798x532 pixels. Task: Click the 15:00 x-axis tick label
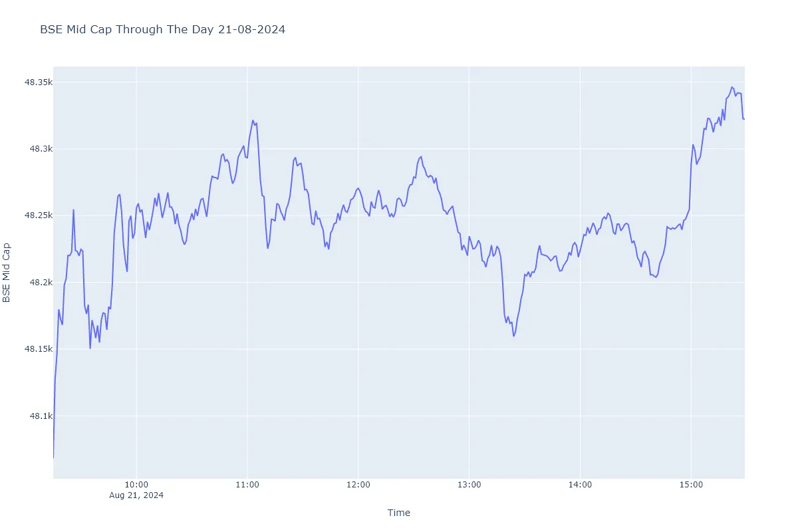point(691,486)
